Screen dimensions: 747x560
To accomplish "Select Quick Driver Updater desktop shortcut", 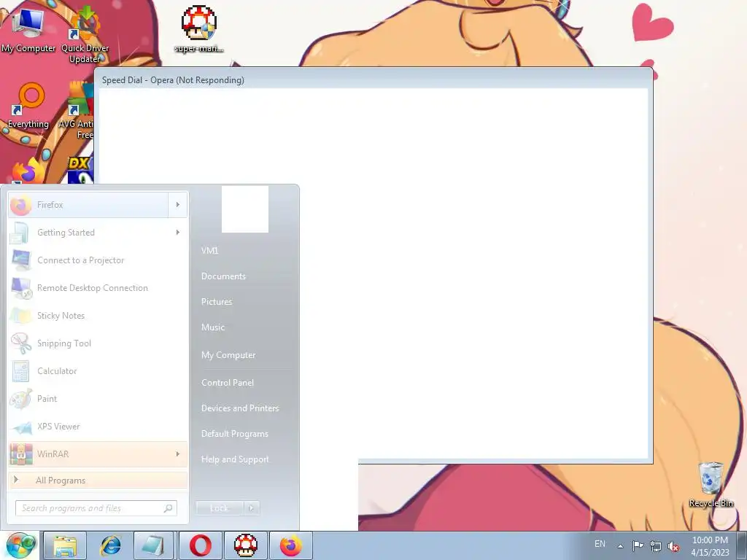I will point(85,34).
